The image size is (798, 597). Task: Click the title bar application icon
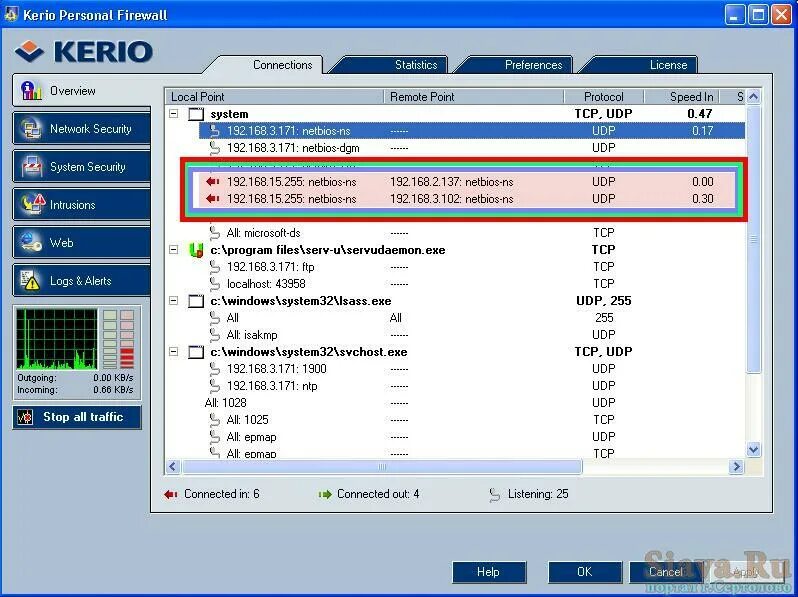tap(11, 14)
